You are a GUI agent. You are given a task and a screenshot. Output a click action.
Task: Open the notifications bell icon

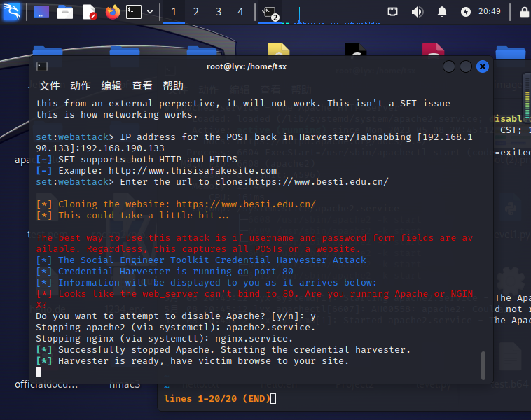(441, 12)
